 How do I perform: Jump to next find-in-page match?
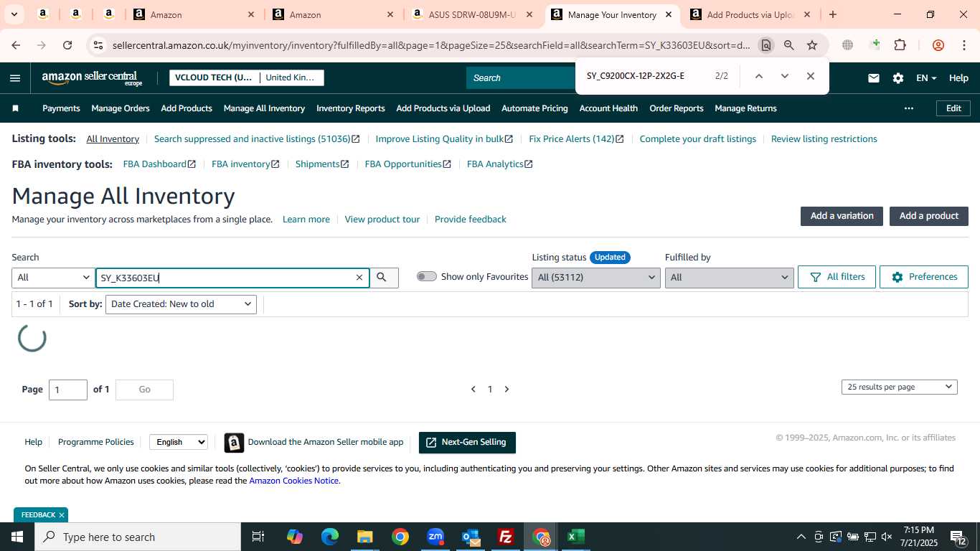click(784, 76)
